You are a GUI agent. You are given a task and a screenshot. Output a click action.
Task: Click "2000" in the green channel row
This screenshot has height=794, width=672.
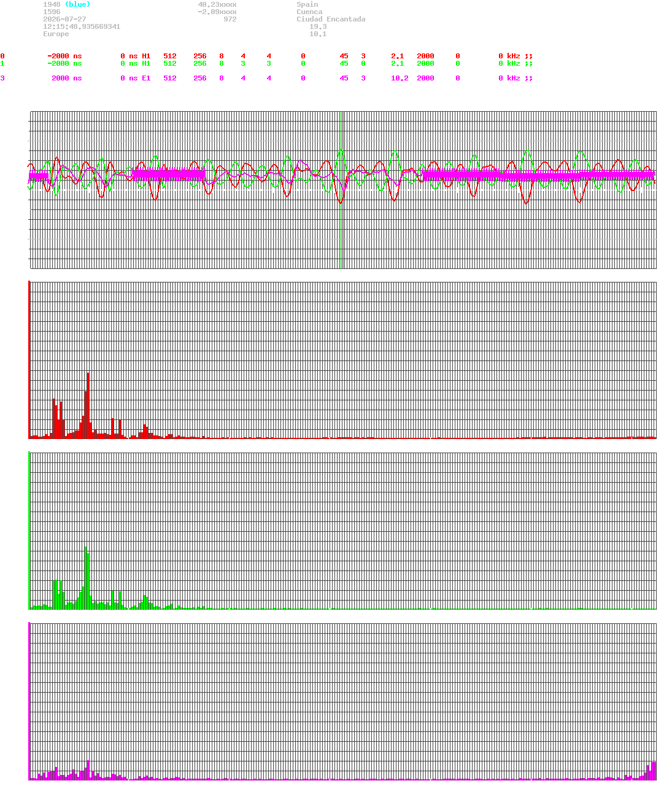coord(425,63)
